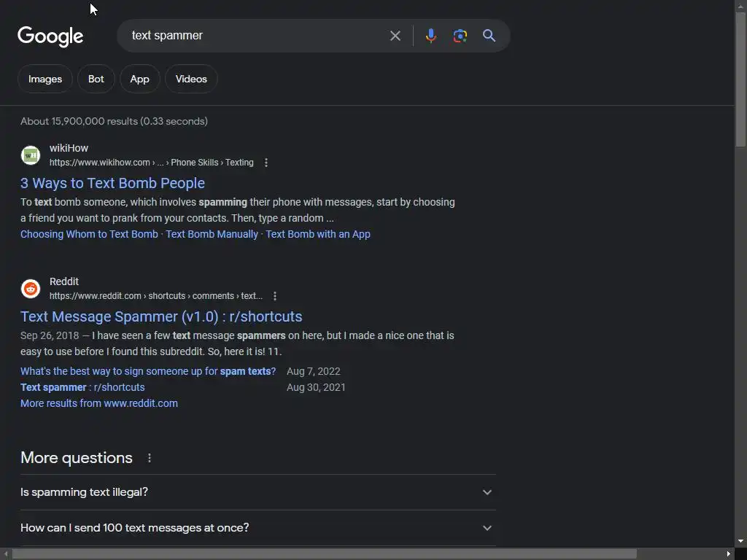747x560 pixels.
Task: Open 'Text Bomb with an App' sublink
Action: [318, 234]
